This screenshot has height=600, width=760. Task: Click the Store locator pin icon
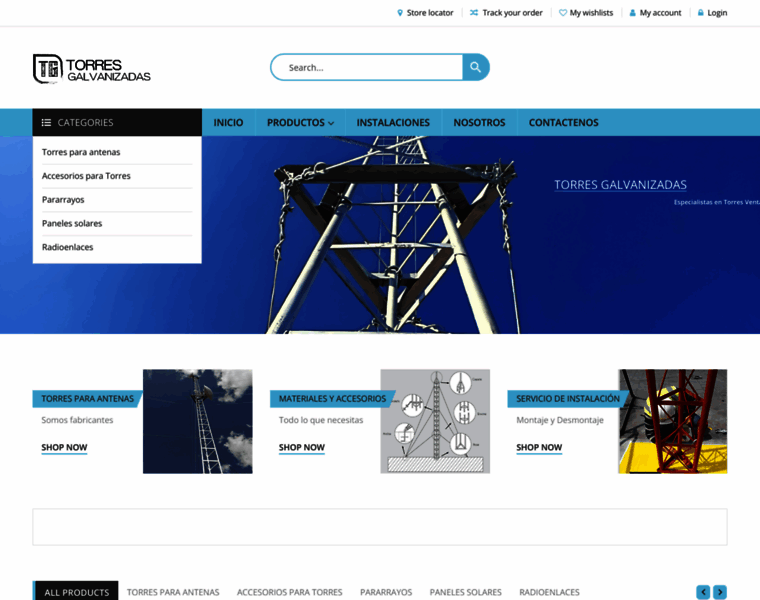click(x=400, y=13)
